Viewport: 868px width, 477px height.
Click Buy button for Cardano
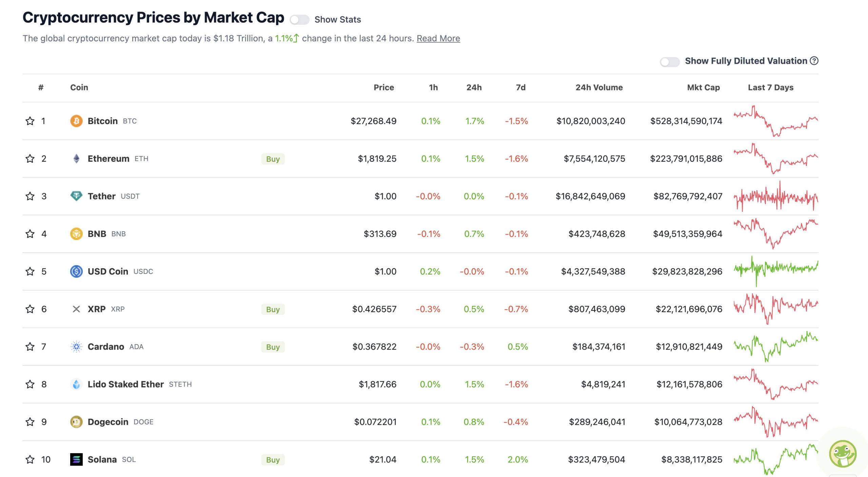273,347
